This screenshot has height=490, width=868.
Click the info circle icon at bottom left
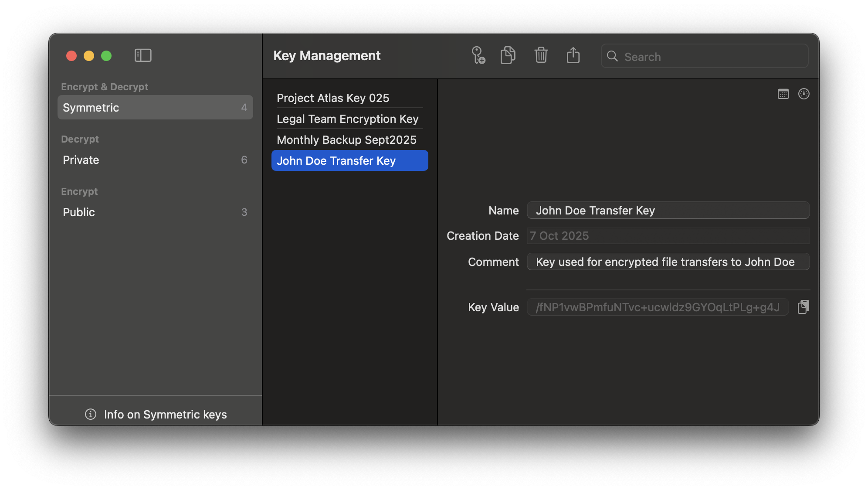[90, 414]
